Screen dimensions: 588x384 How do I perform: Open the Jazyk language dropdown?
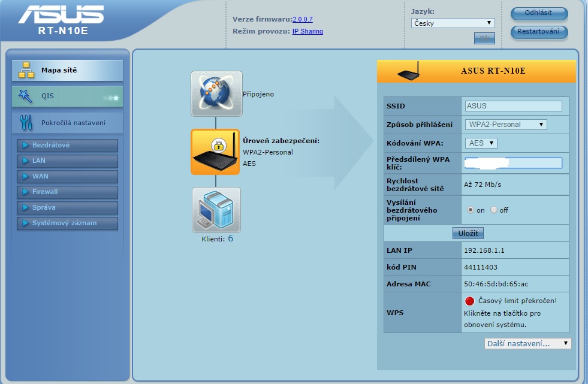453,23
